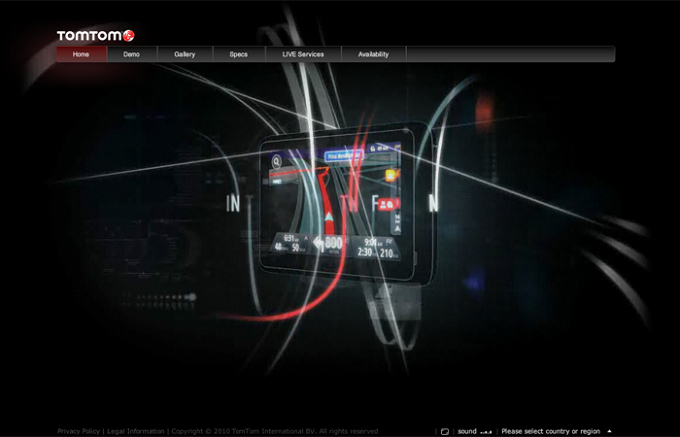Go to the Availability tab
The height and width of the screenshot is (437, 680).
(x=373, y=54)
